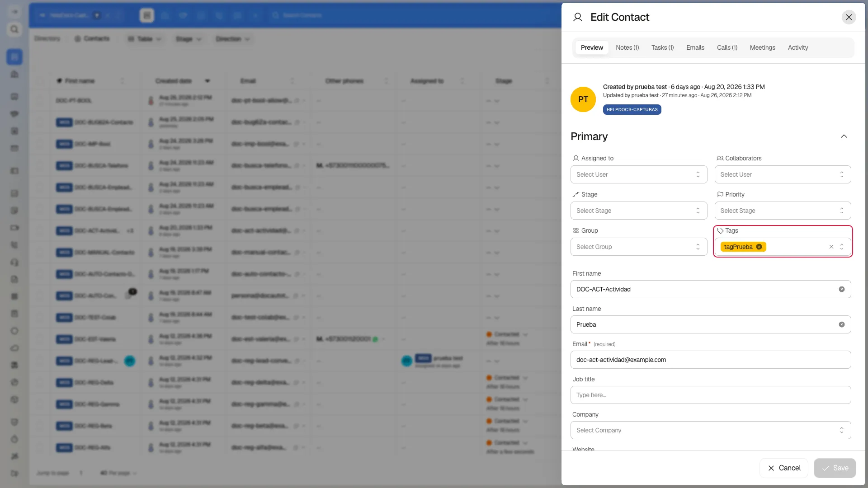Image resolution: width=868 pixels, height=488 pixels.
Task: Expand the Tags selector arrows
Action: pyautogui.click(x=842, y=247)
